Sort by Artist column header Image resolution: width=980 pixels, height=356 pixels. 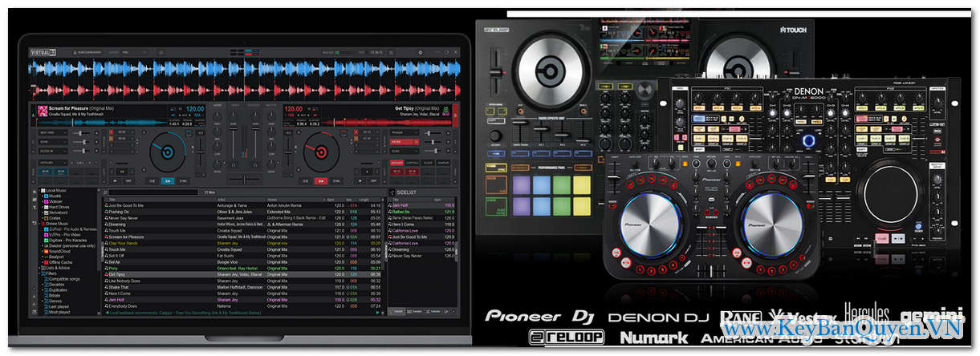(222, 200)
